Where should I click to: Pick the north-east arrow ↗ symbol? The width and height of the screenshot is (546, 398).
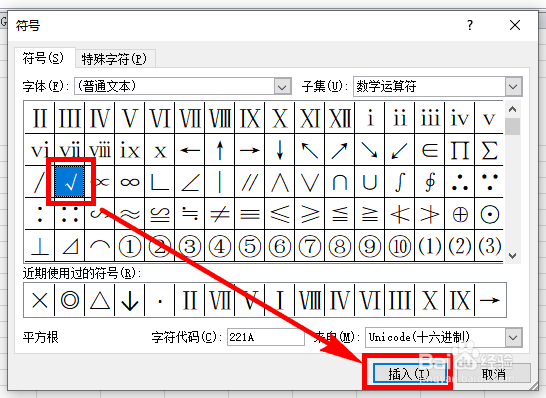click(x=340, y=149)
